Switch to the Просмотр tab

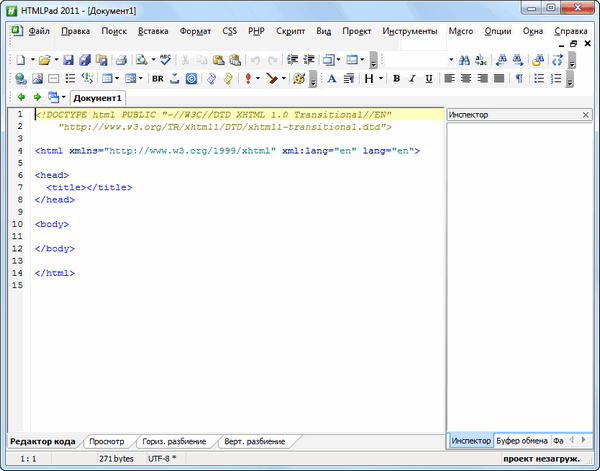(x=107, y=441)
